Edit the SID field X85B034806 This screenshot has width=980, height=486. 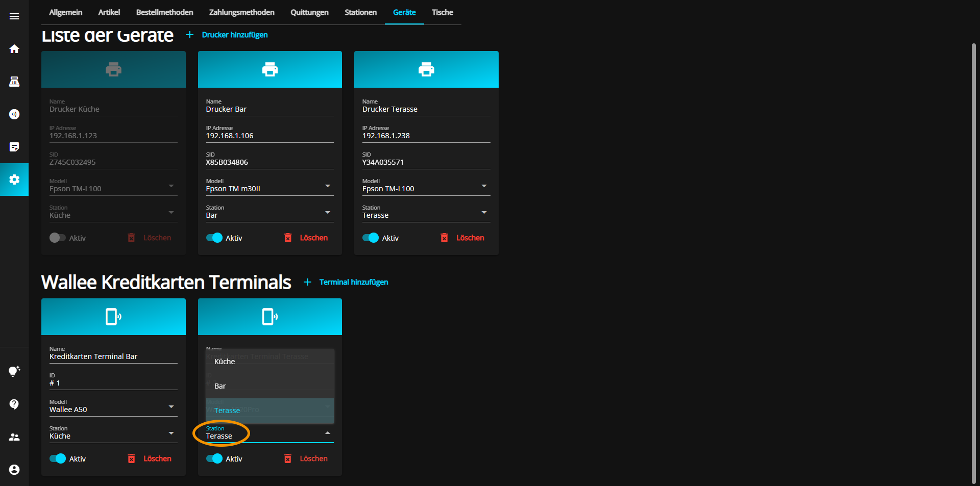click(x=270, y=160)
